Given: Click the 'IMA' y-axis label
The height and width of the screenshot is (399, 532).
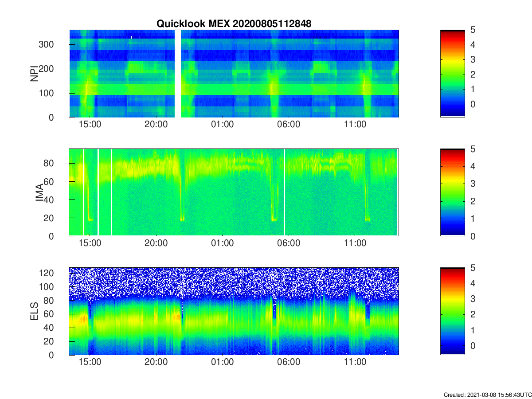Looking at the screenshot, I should (40, 192).
